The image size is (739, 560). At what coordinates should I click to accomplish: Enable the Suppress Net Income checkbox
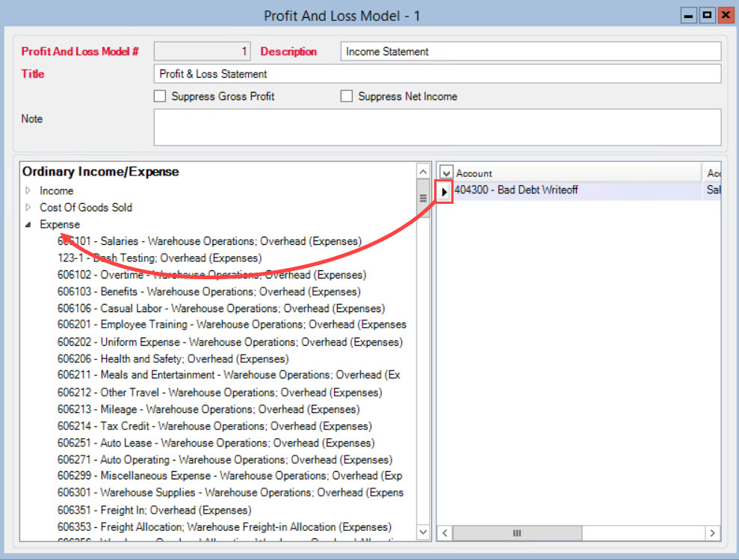pyautogui.click(x=347, y=96)
